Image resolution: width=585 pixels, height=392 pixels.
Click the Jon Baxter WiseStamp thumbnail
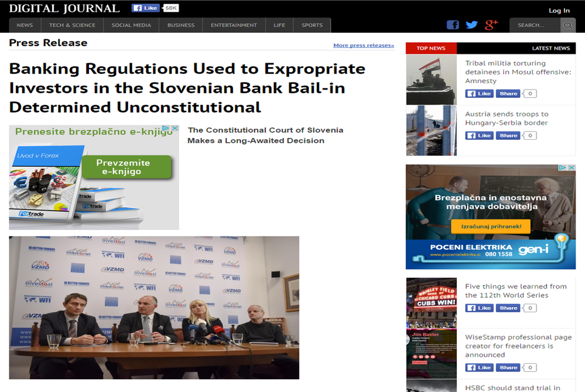tap(431, 353)
